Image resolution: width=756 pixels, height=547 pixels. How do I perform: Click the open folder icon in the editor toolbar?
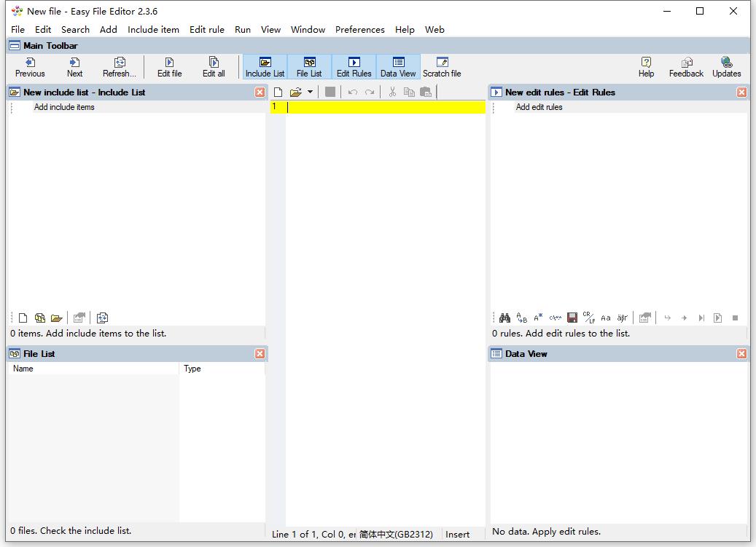(295, 92)
